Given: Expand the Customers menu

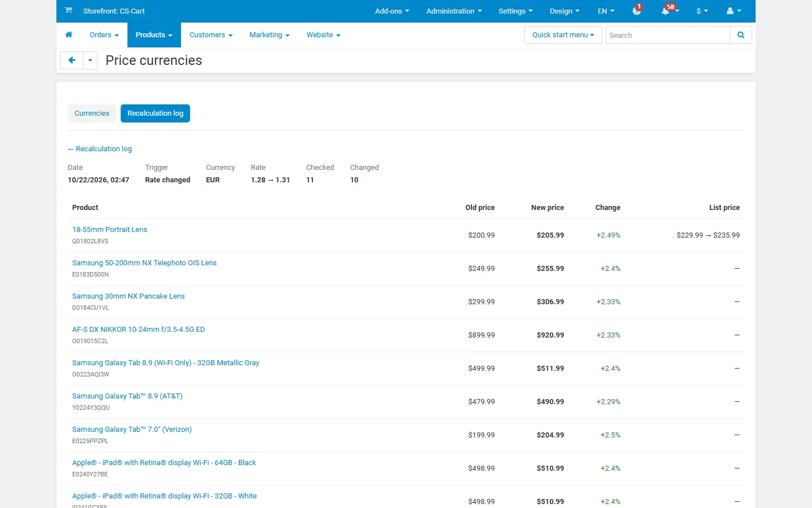Looking at the screenshot, I should (x=211, y=35).
